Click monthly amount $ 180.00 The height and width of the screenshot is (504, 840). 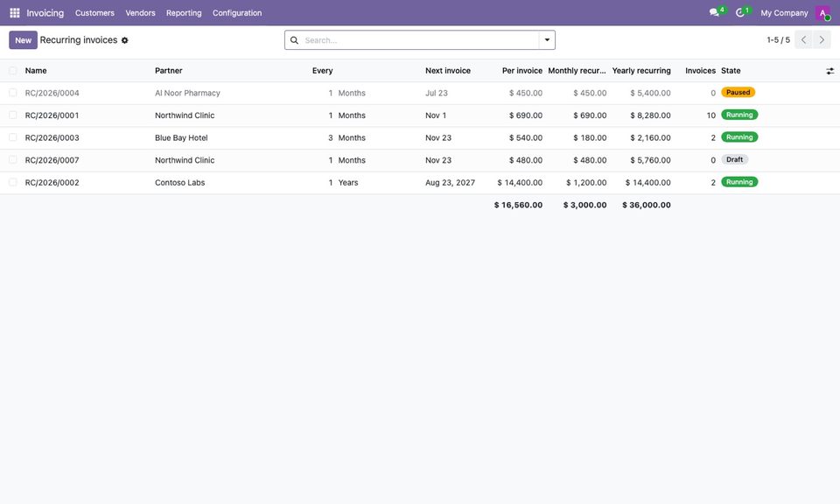pyautogui.click(x=590, y=138)
